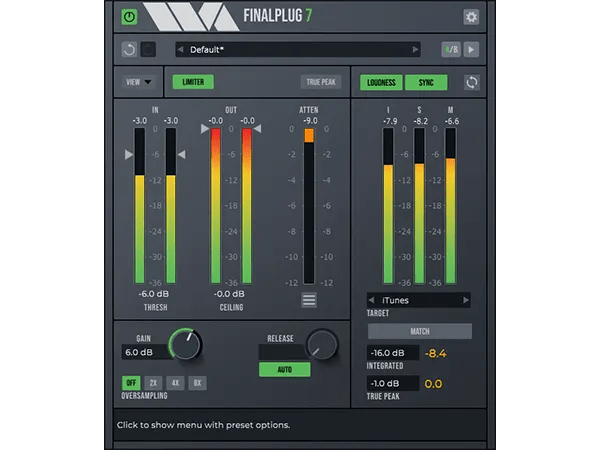600x450 pixels.
Task: Click the left ceiling arrow handle on OUT meter
Action: 205,129
